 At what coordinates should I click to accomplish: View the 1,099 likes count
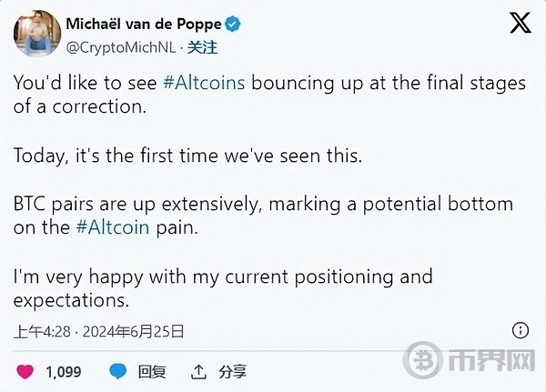click(x=64, y=372)
